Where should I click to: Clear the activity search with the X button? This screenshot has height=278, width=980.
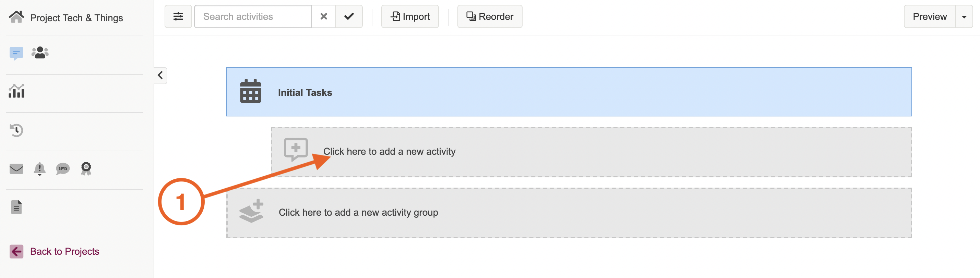[324, 16]
